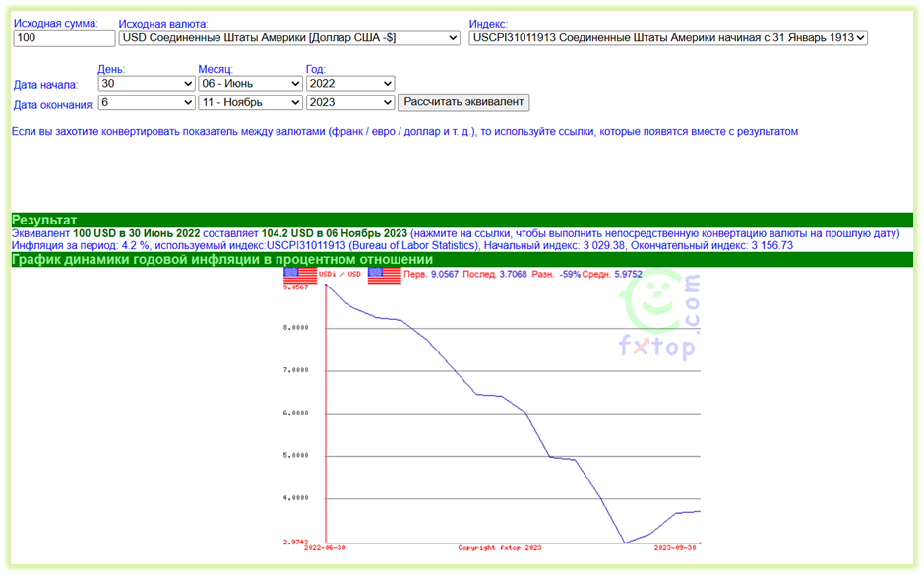The height and width of the screenshot is (575, 924).
Task: Open the end year dropdown showing 2023
Action: click(350, 102)
